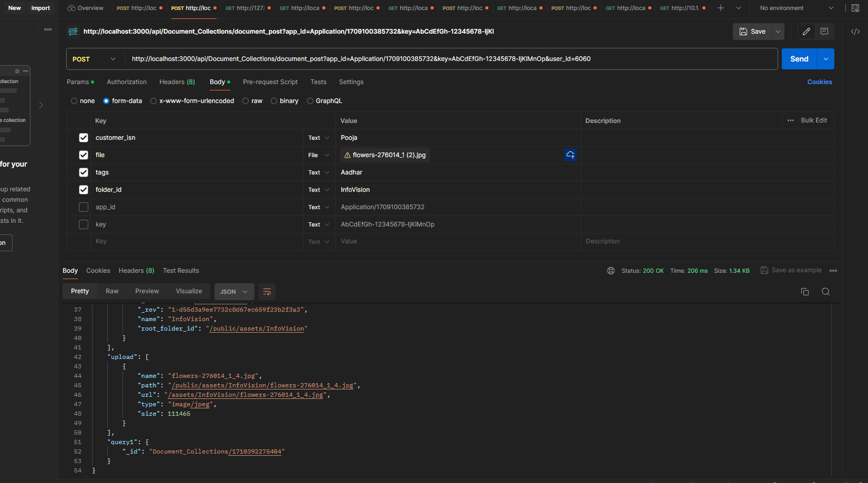Switch to the Pre-request Script tab

coord(270,82)
